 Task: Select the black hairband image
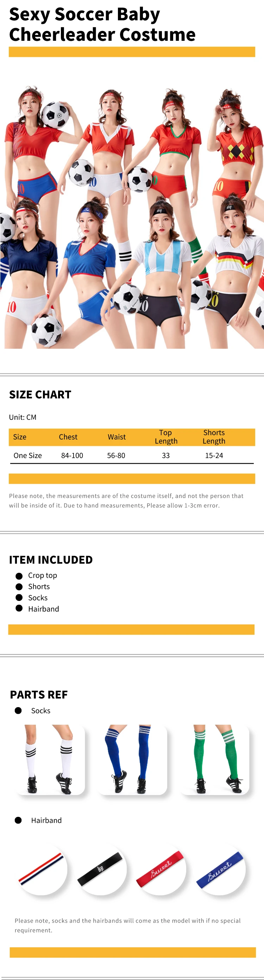[x=101, y=869]
